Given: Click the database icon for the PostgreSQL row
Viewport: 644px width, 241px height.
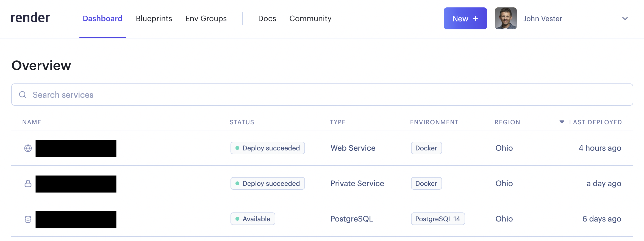Looking at the screenshot, I should tap(28, 219).
